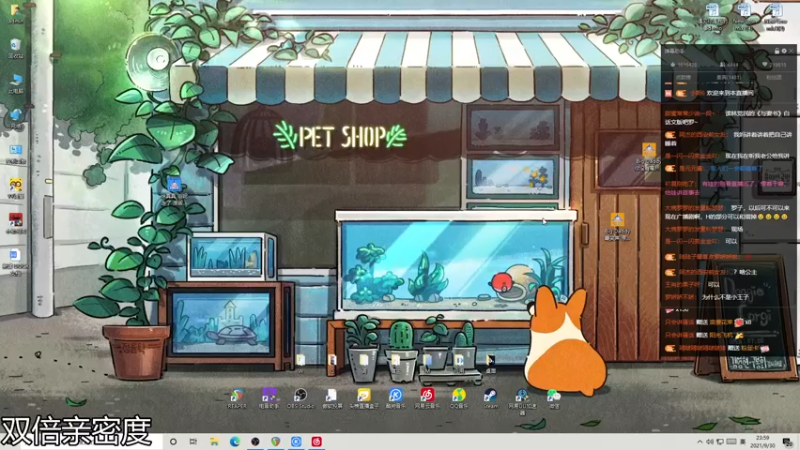Switch to OBS Studio on the taskbar
Viewport: 800px width, 450px height.
point(255,441)
